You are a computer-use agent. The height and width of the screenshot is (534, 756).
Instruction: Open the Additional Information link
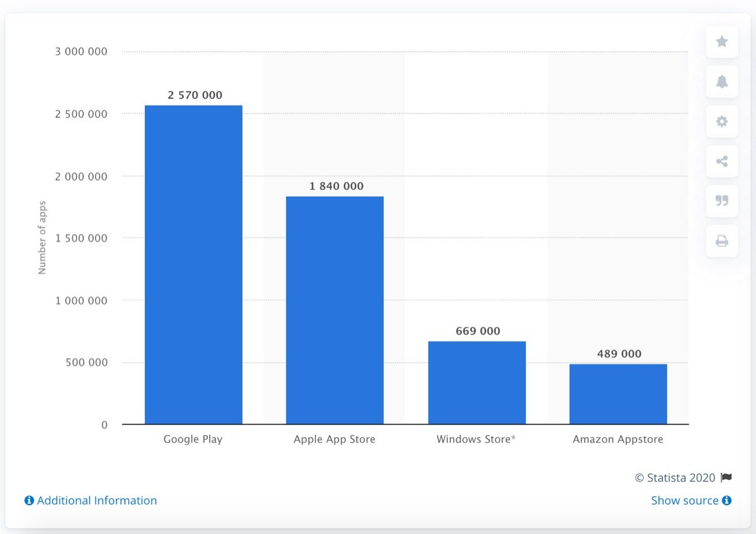(98, 500)
